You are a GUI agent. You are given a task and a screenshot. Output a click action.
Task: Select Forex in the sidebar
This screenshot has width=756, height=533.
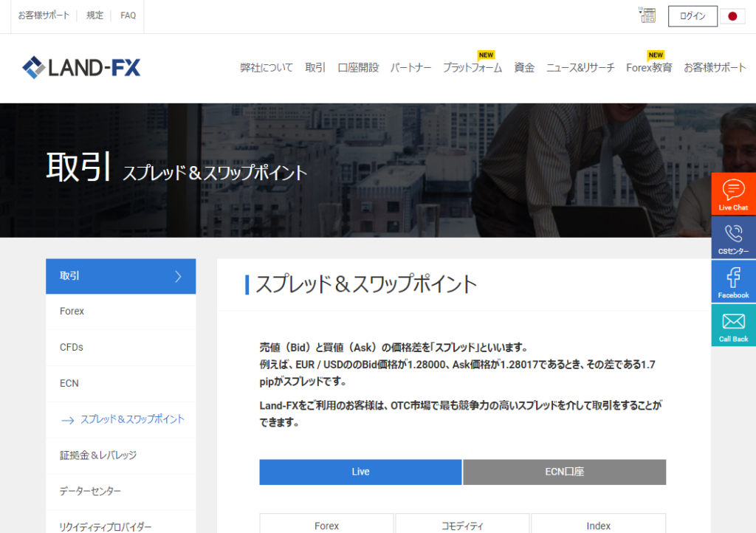point(120,312)
